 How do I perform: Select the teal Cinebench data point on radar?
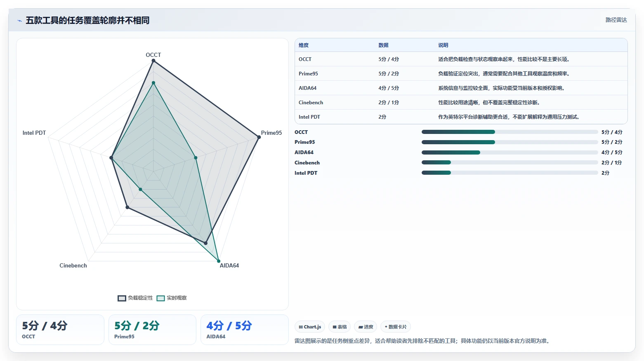[x=140, y=190]
